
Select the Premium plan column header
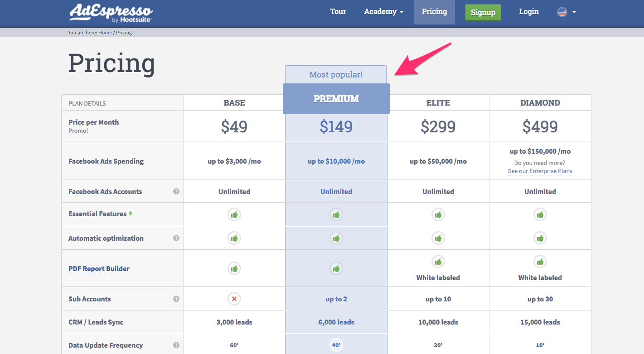(x=336, y=98)
